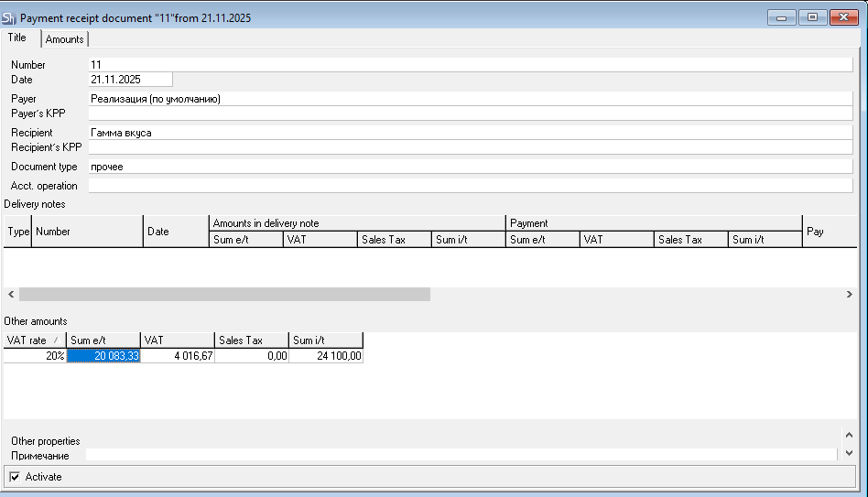Sort by VAT rate column header

point(34,340)
